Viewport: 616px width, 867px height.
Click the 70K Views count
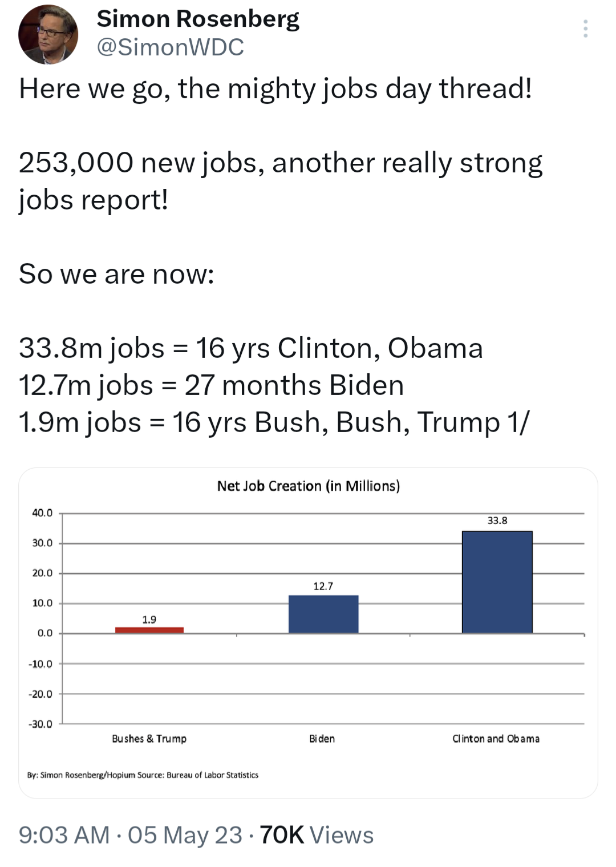317,835
